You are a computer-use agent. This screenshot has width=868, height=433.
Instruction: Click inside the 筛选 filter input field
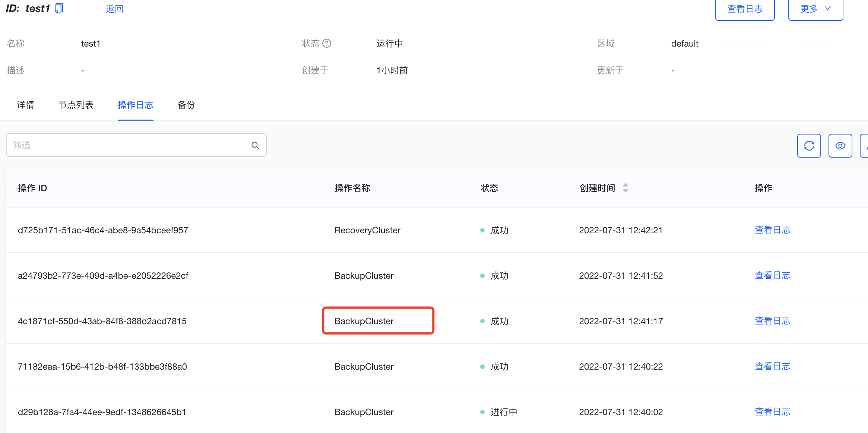[x=112, y=145]
